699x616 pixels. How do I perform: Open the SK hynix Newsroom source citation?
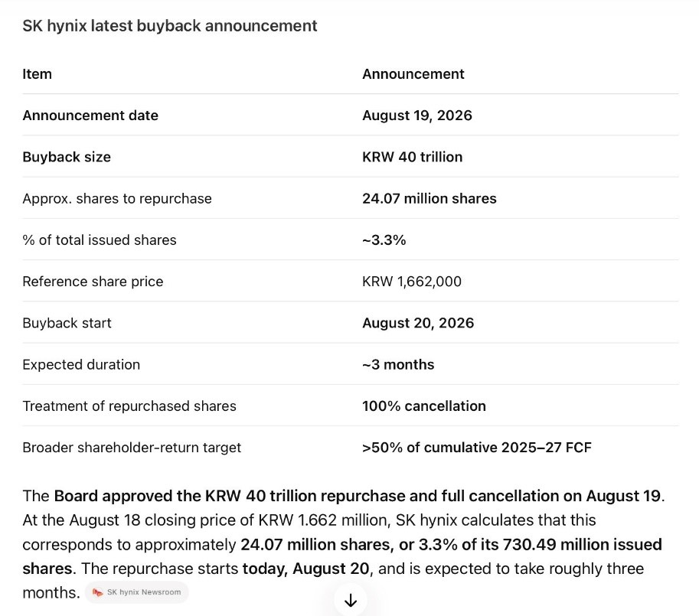tap(137, 592)
